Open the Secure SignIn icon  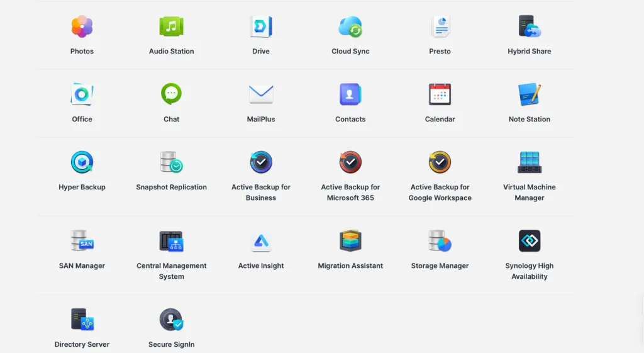click(171, 320)
